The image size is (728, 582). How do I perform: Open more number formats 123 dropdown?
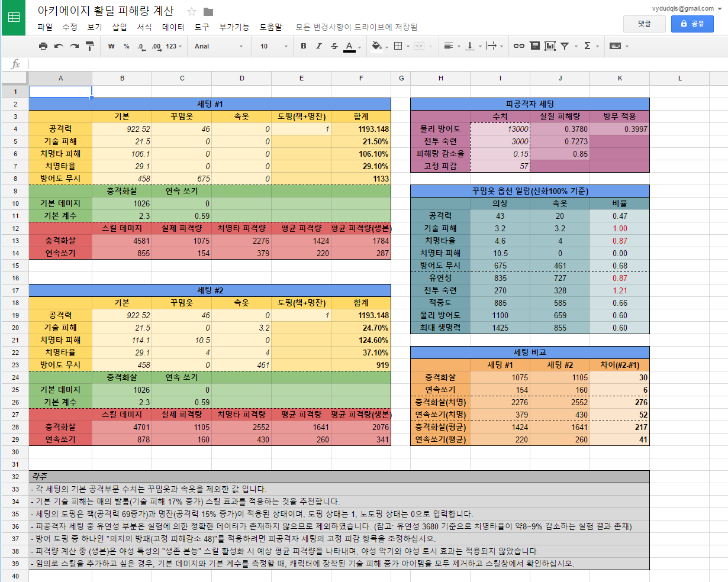coord(173,46)
